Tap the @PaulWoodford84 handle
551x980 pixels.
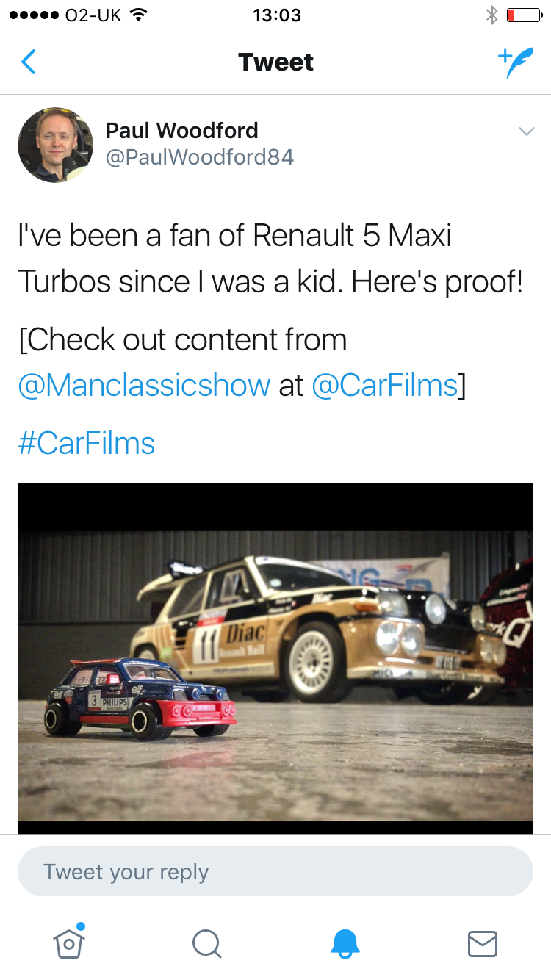pos(200,157)
